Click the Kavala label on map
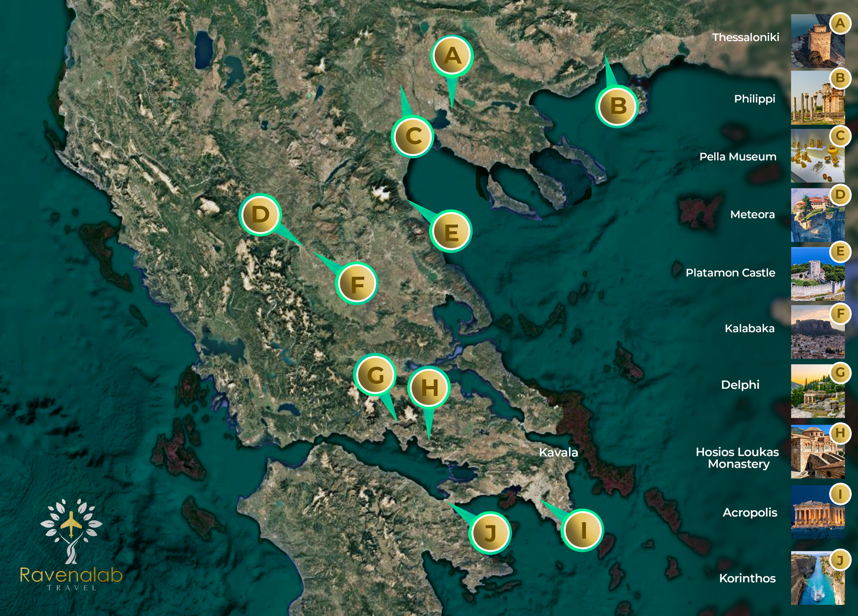858x616 pixels. (558, 453)
